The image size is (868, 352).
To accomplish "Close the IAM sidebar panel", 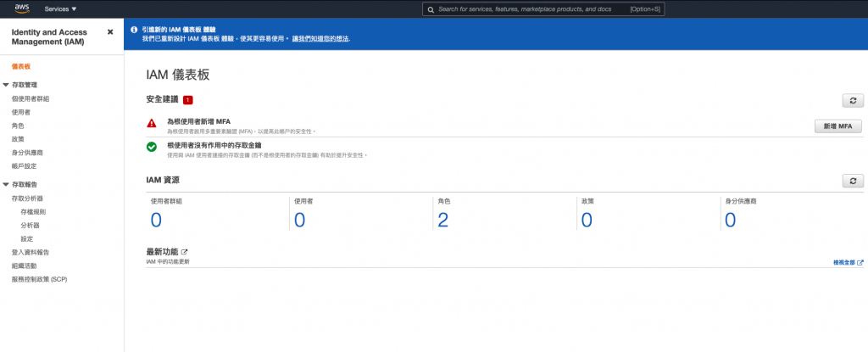I will tap(110, 32).
